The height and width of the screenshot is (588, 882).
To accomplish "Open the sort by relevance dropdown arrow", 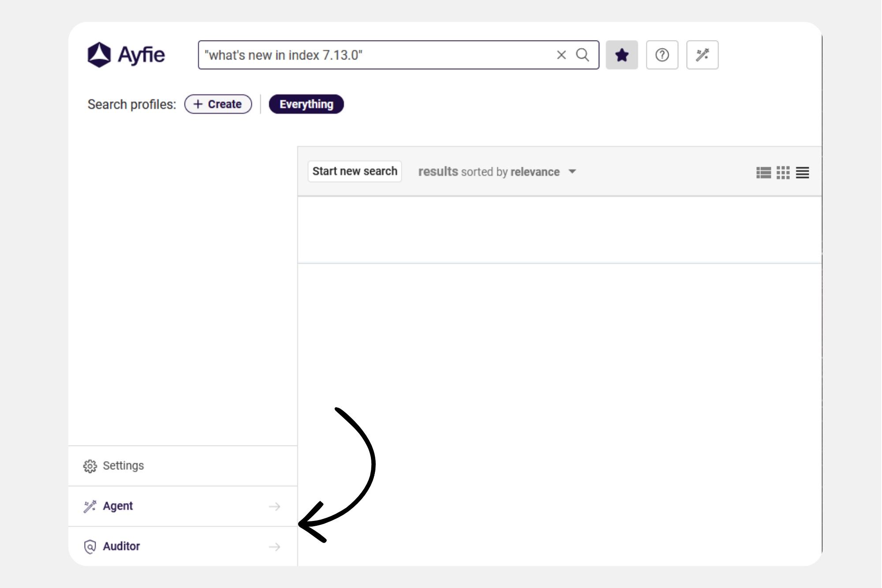I will [572, 172].
